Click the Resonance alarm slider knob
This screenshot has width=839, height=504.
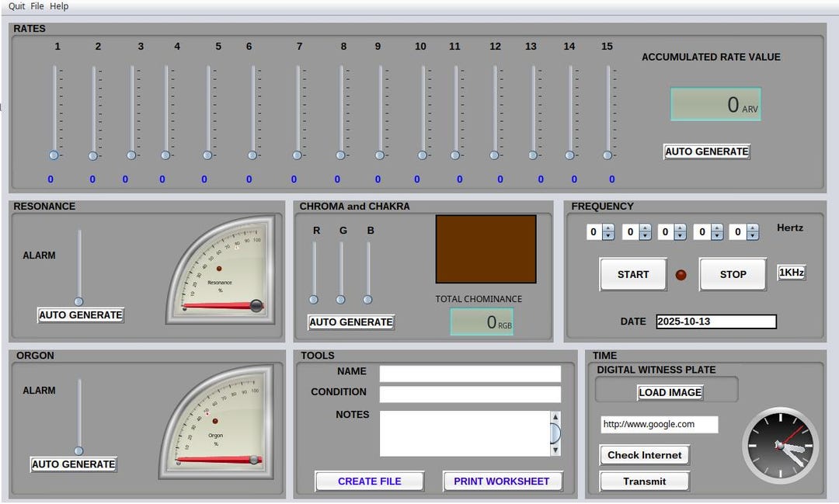coord(78,301)
